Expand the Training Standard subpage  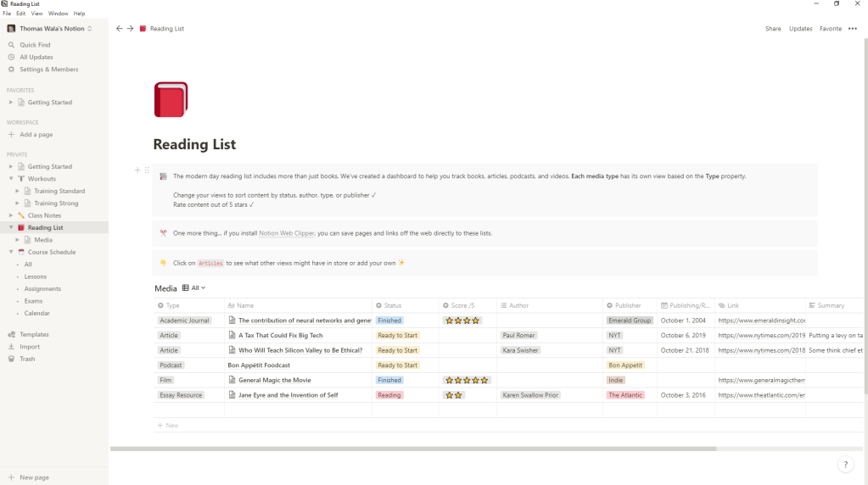[x=17, y=192]
